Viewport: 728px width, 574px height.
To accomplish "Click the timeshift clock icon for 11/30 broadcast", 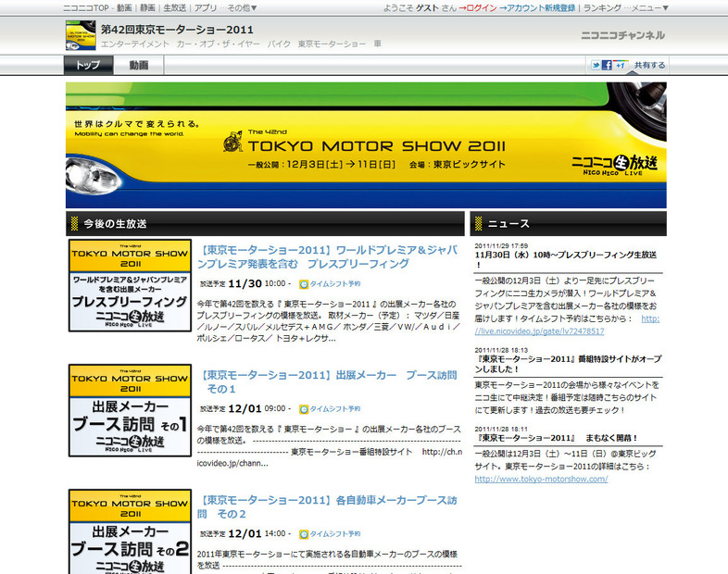I will tap(304, 284).
